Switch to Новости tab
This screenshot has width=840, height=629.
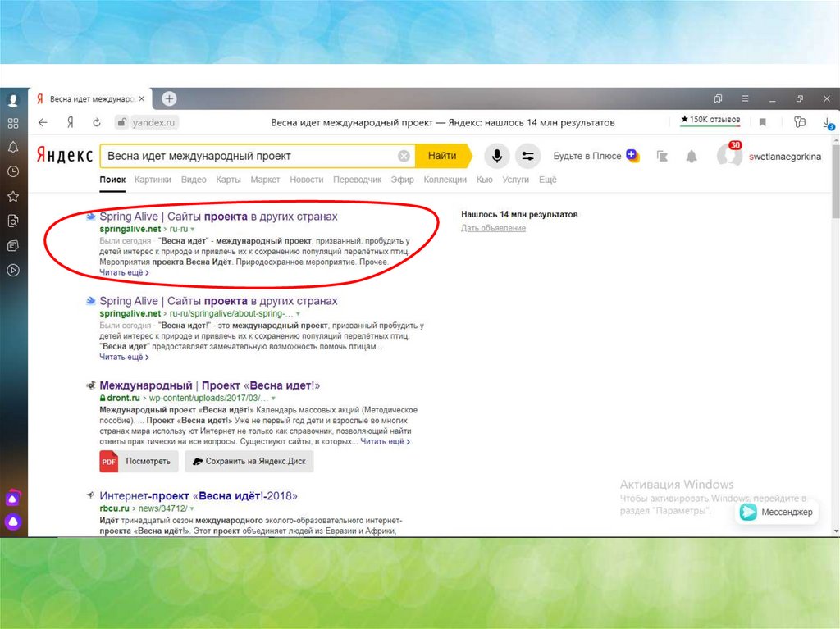coord(307,180)
